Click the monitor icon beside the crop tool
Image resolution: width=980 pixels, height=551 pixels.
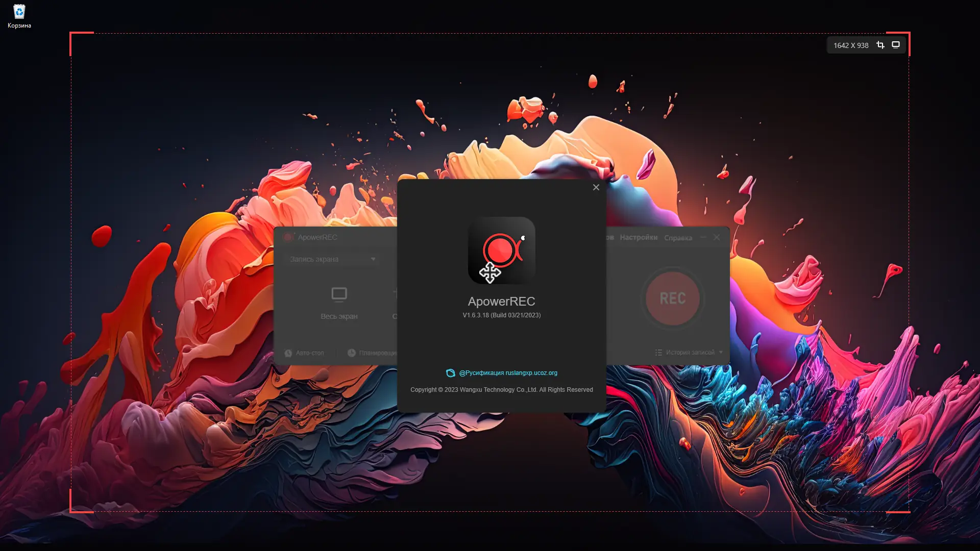(x=896, y=45)
